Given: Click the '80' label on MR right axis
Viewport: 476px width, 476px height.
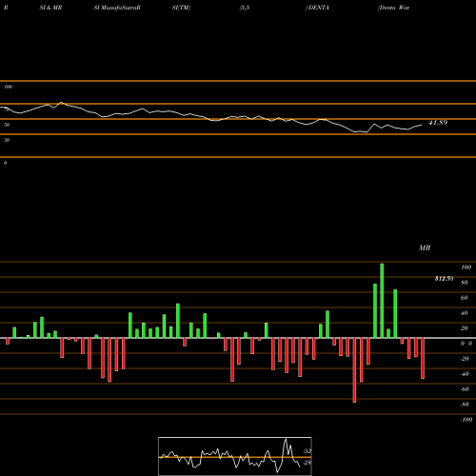Looking at the screenshot, I should [465, 283].
